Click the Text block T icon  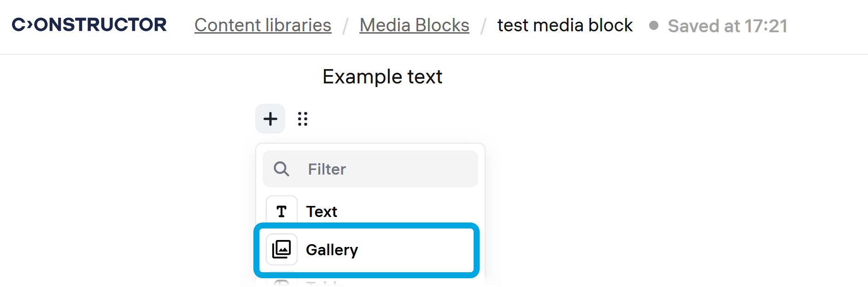point(282,211)
